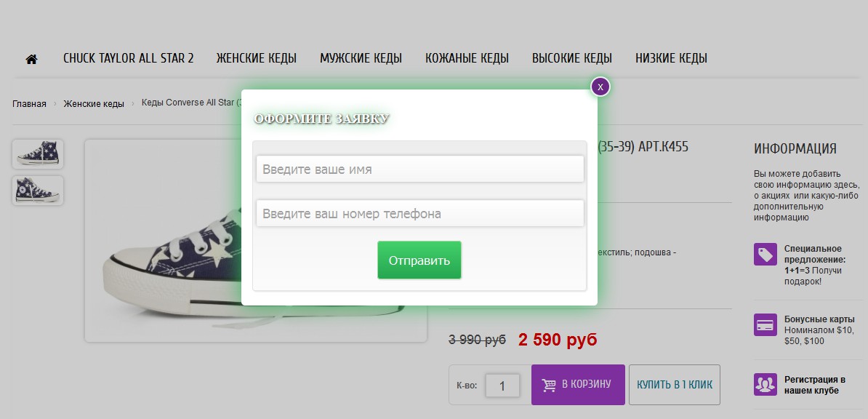The width and height of the screenshot is (868, 419).
Task: Open Бонусные карты text link
Action: click(819, 319)
